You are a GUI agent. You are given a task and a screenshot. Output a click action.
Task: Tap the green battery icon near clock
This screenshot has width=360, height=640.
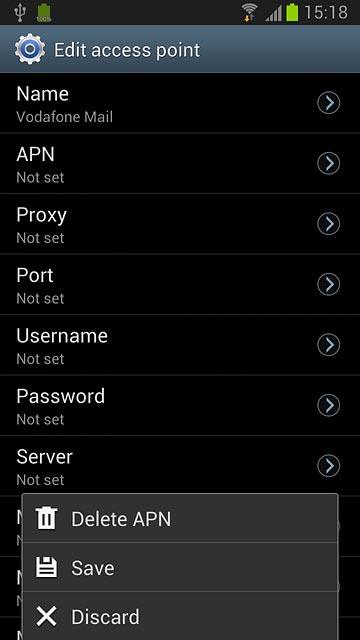292,12
